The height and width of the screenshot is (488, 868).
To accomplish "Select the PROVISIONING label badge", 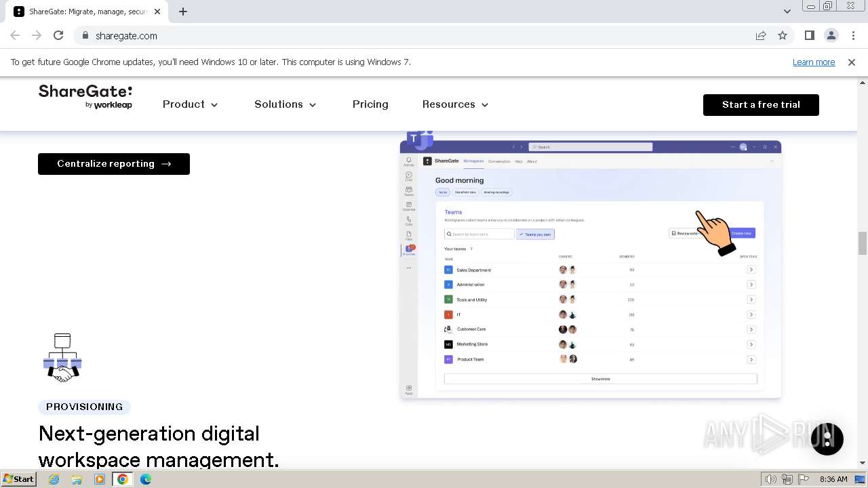I will tap(85, 407).
